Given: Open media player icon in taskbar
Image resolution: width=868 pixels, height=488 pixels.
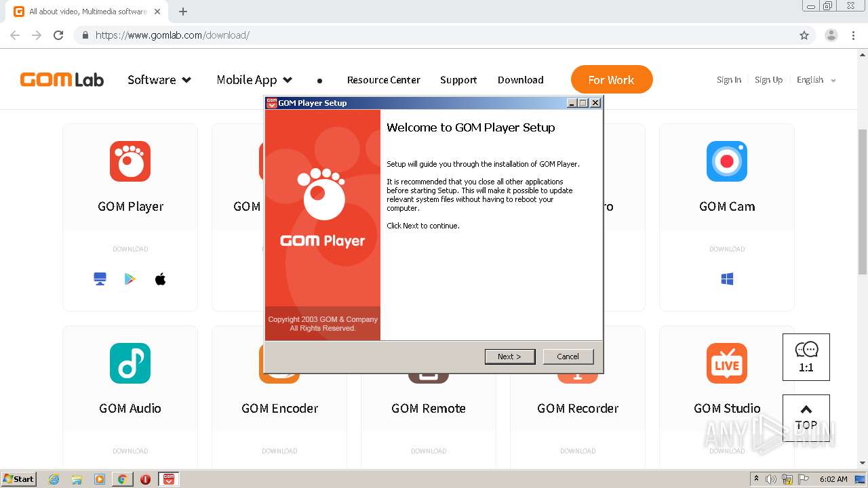Looking at the screenshot, I should [100, 479].
